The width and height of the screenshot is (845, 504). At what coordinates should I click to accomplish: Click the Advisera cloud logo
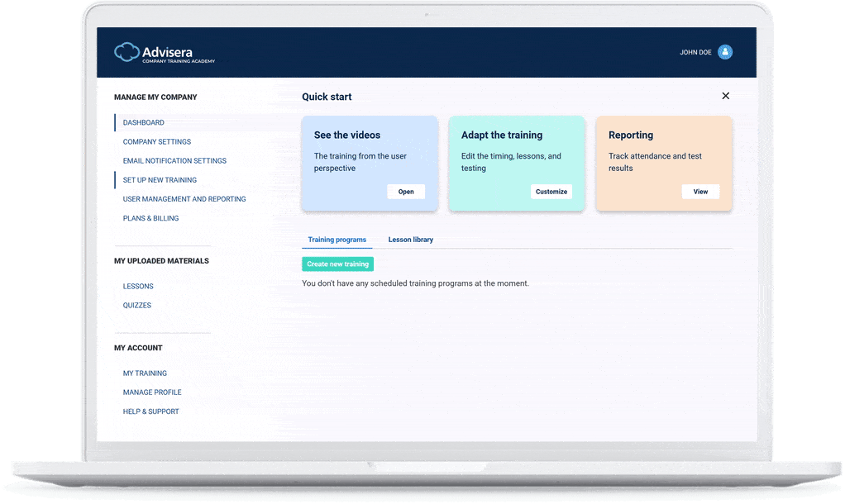point(127,52)
